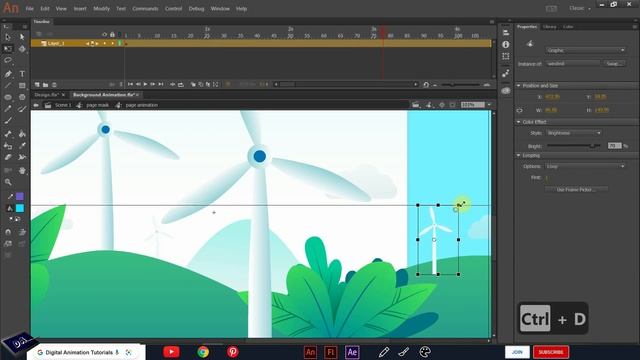Click the Swap button

point(615,64)
